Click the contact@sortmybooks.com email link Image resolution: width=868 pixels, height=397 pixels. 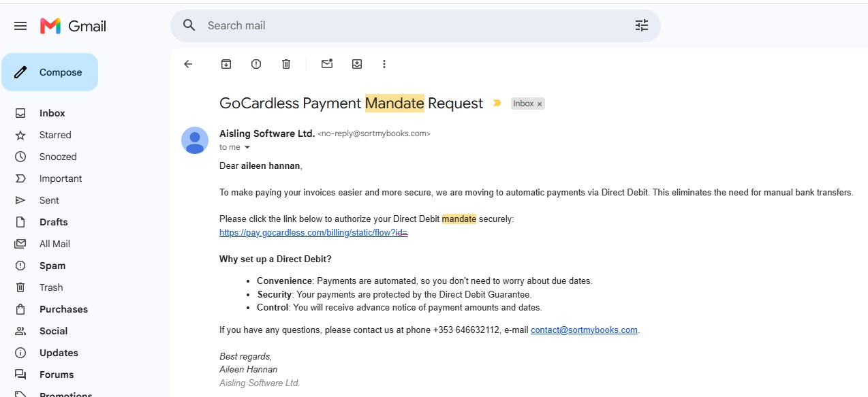[x=584, y=330]
